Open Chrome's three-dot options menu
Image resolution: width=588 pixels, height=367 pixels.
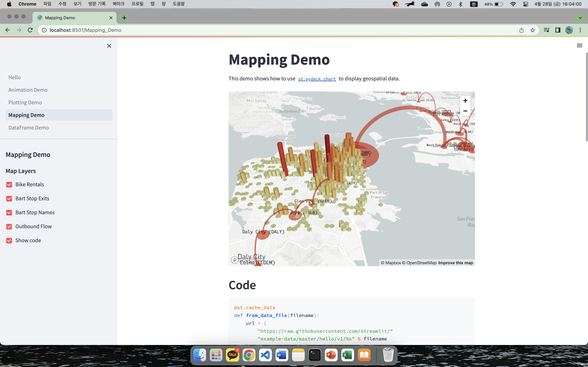click(580, 30)
